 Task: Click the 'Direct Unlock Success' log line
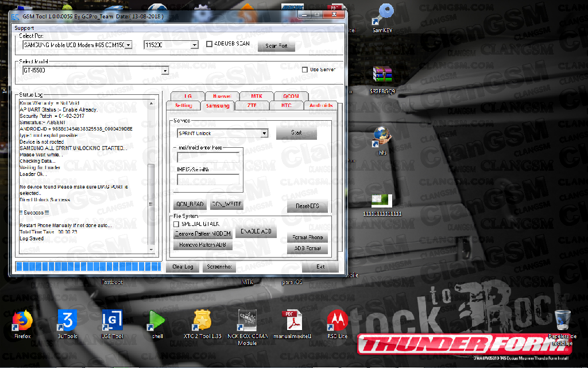(x=45, y=200)
